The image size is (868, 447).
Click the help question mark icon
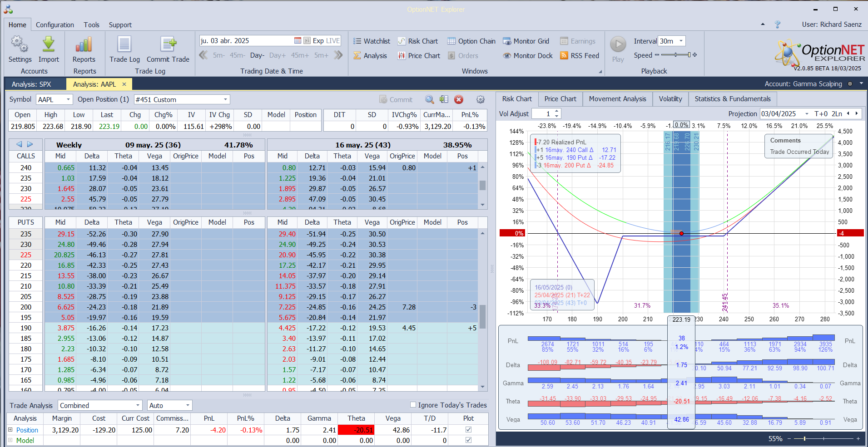[778, 25]
